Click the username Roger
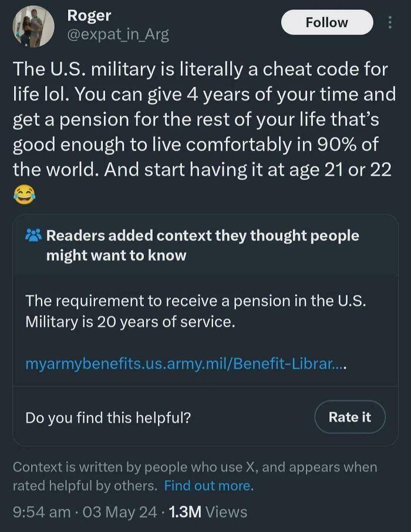 [89, 16]
